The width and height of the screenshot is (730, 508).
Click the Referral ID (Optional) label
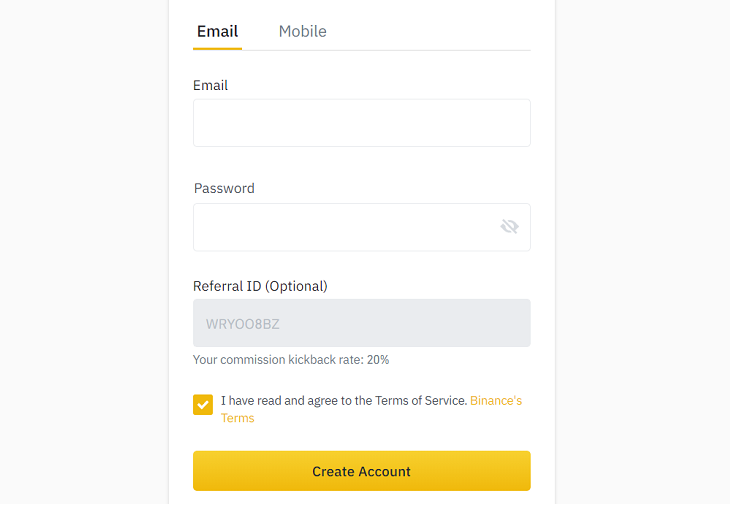[260, 286]
